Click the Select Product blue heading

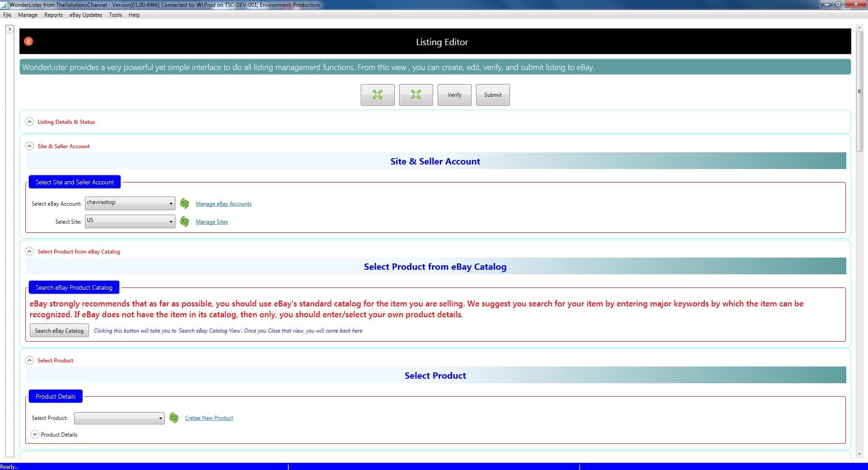[x=435, y=376]
